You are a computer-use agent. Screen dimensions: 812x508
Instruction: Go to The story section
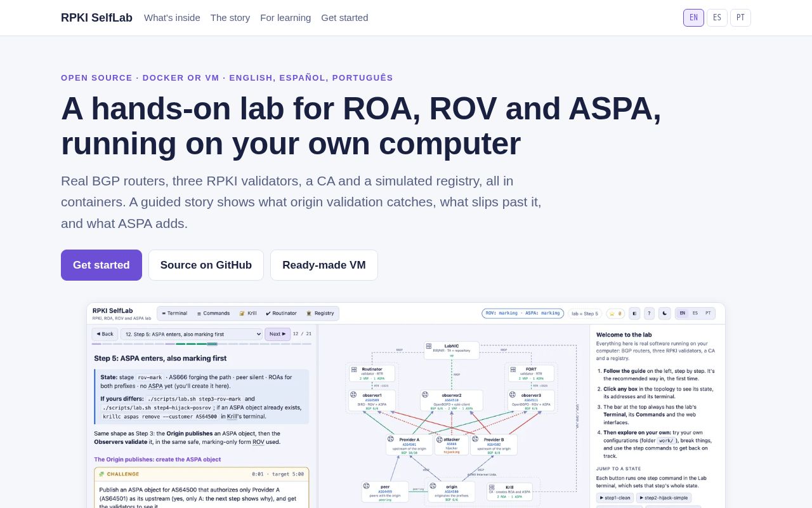point(230,18)
